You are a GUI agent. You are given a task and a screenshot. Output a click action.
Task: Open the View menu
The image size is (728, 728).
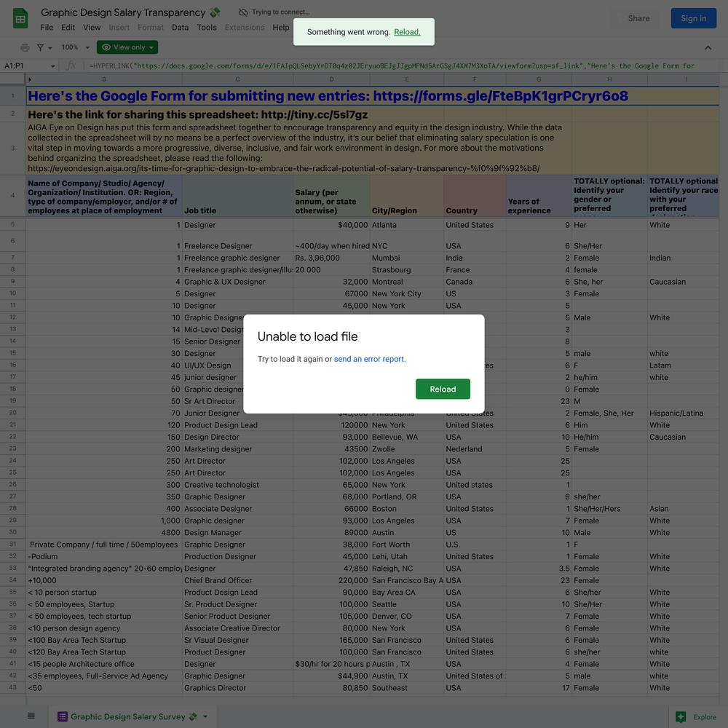point(92,28)
